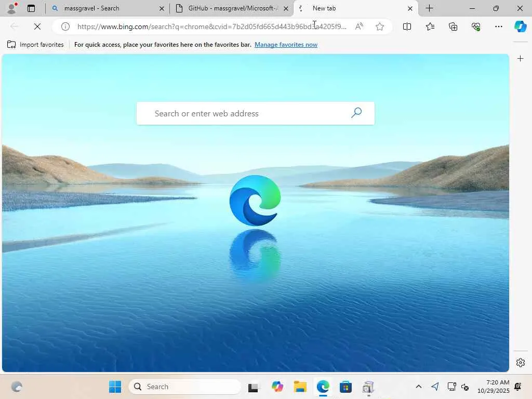Open sidebar settings gear
This screenshot has height=399, width=532.
click(x=521, y=363)
